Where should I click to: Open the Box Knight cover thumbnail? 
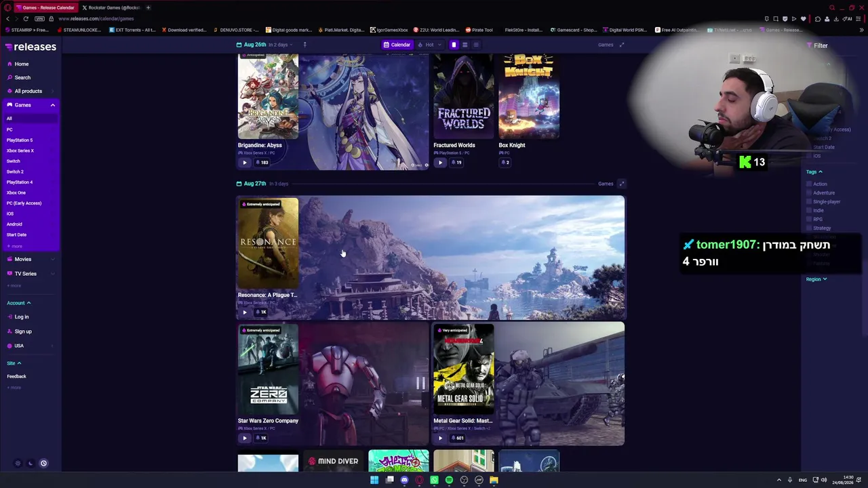click(529, 96)
